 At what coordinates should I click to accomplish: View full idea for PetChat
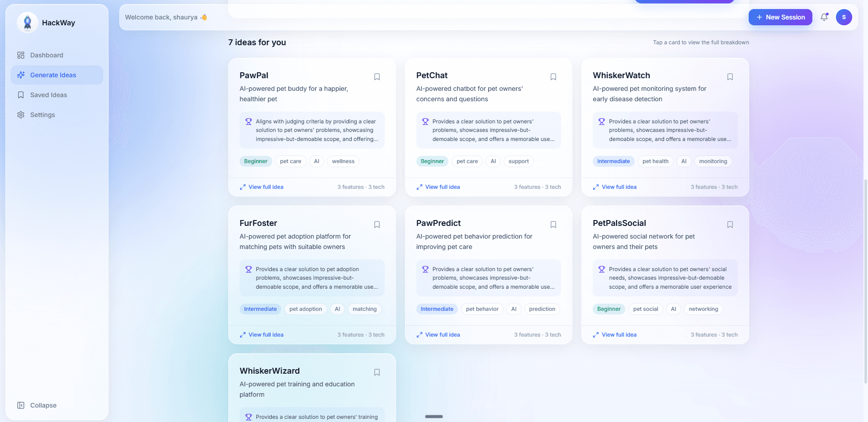tap(438, 187)
